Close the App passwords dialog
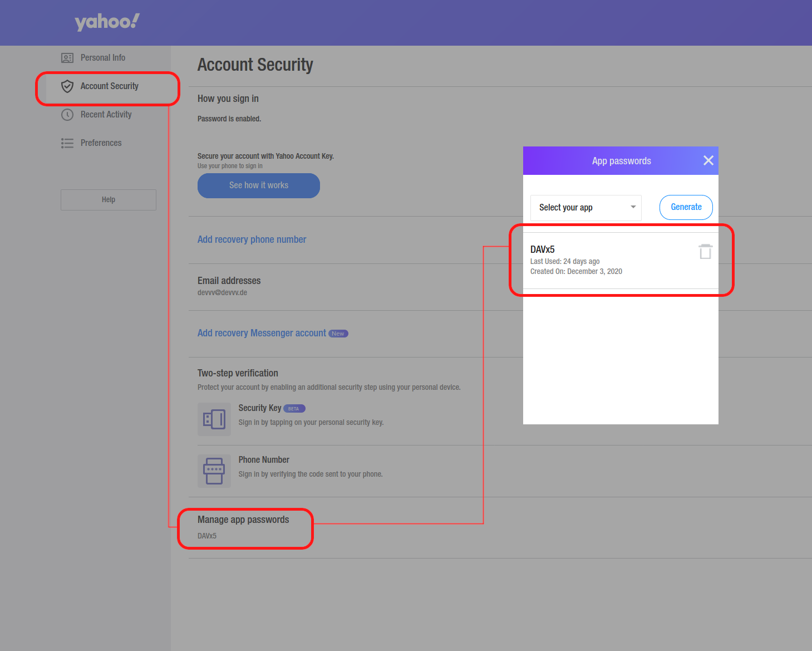The width and height of the screenshot is (812, 651). (x=708, y=160)
